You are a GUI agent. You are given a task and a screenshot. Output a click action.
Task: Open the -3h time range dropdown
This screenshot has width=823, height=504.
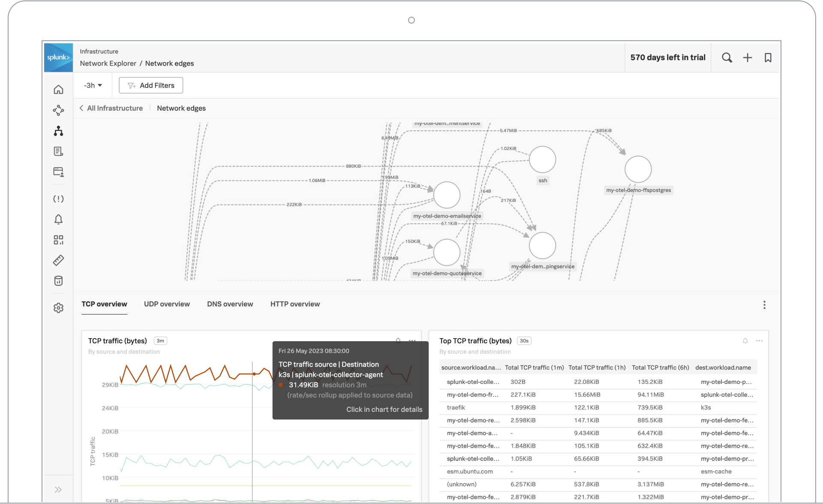(x=93, y=85)
